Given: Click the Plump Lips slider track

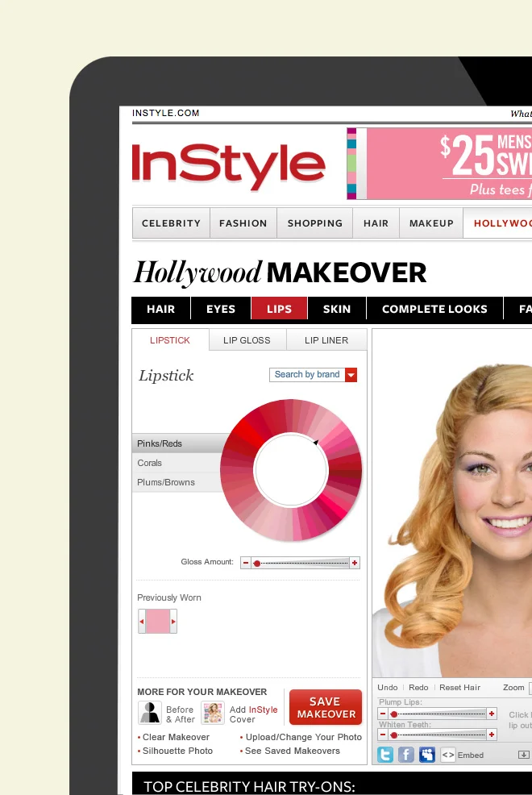Looking at the screenshot, I should point(437,714).
